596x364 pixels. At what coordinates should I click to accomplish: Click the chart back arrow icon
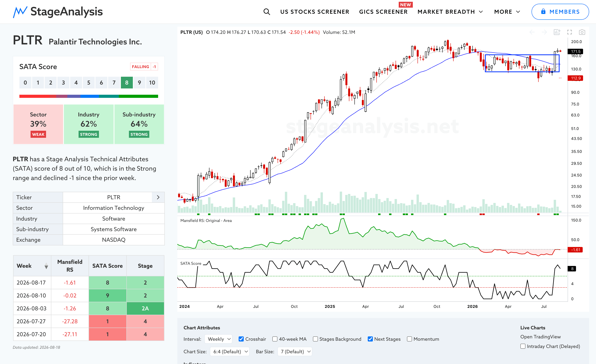pyautogui.click(x=532, y=32)
